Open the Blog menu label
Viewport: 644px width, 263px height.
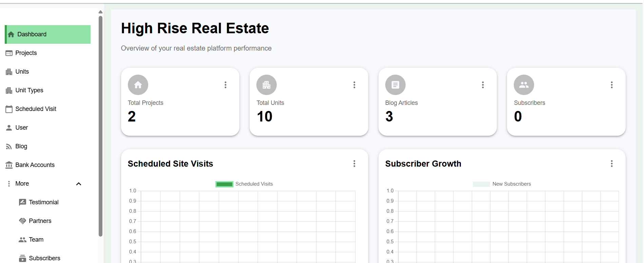tap(21, 146)
